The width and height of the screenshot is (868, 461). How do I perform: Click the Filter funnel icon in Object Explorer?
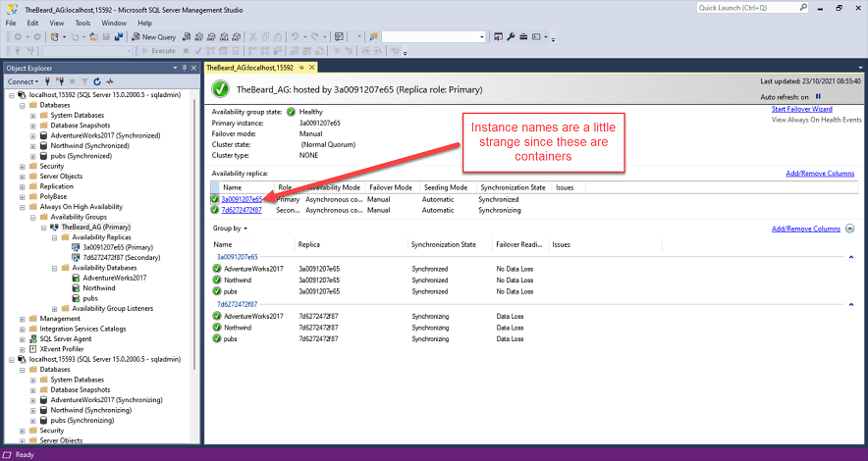click(x=84, y=81)
